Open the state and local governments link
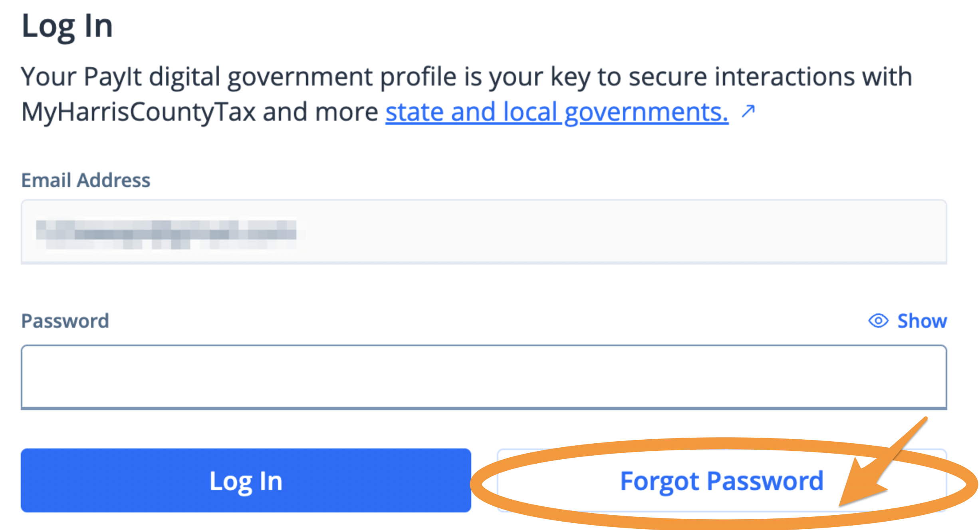The image size is (980, 530). click(x=557, y=112)
